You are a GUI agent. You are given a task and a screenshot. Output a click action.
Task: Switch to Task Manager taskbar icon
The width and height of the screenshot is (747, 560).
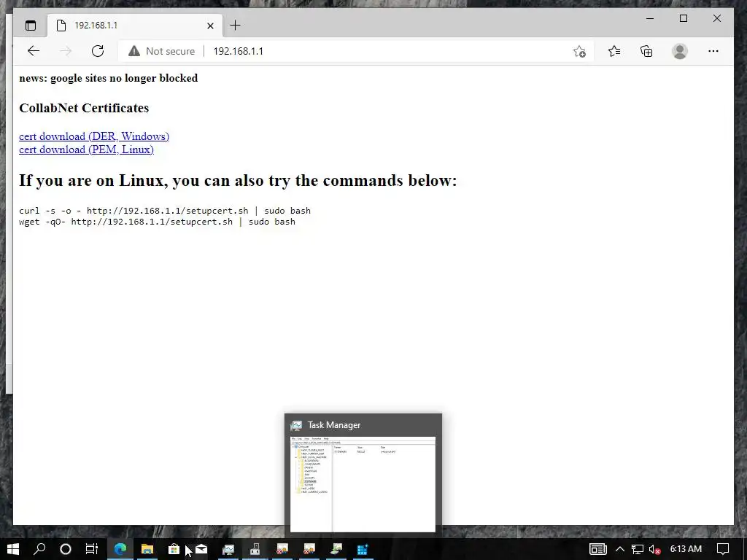coord(228,549)
